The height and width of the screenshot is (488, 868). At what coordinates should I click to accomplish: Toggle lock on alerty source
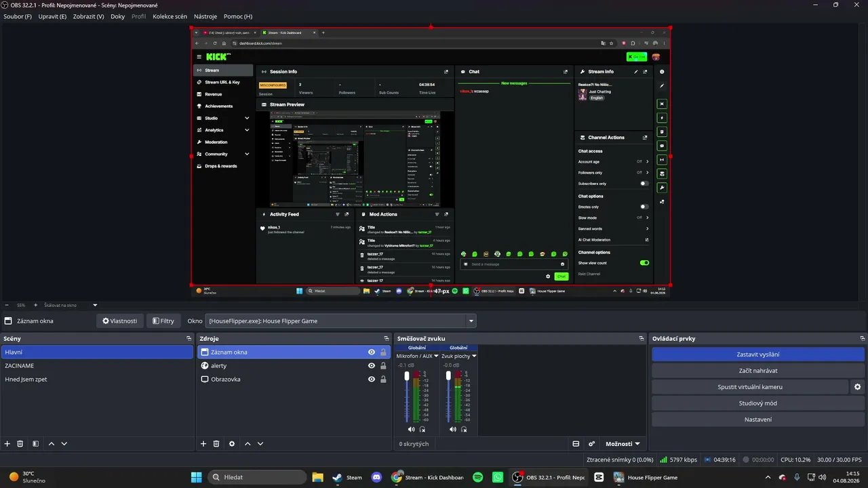click(383, 366)
